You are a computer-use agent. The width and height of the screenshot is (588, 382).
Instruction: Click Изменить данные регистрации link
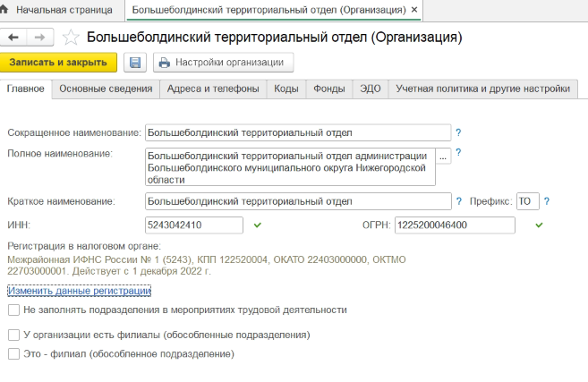coord(80,291)
